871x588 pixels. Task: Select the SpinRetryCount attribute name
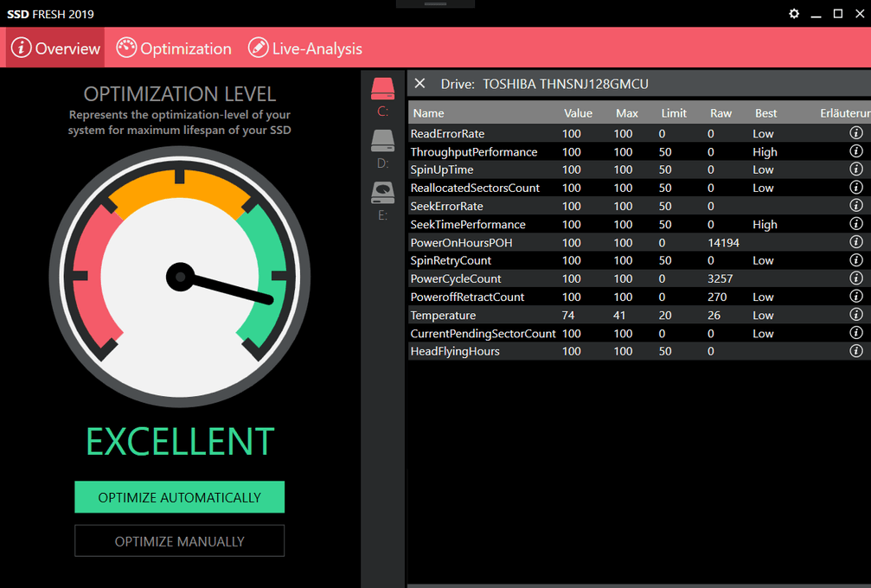(x=451, y=261)
